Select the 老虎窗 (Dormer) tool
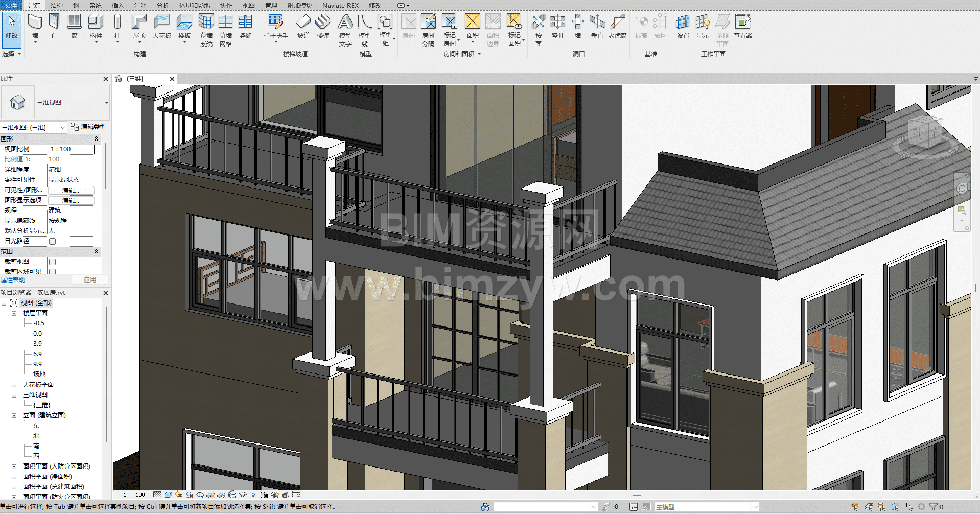The height and width of the screenshot is (514, 980). (x=618, y=27)
